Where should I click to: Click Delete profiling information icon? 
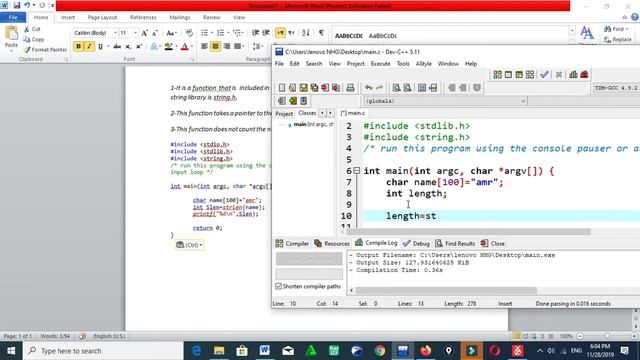click(584, 75)
